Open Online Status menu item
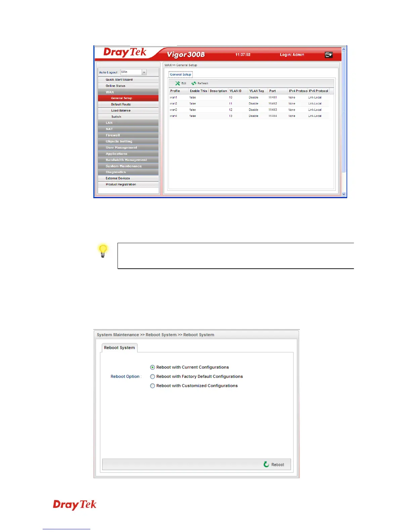 (128, 86)
